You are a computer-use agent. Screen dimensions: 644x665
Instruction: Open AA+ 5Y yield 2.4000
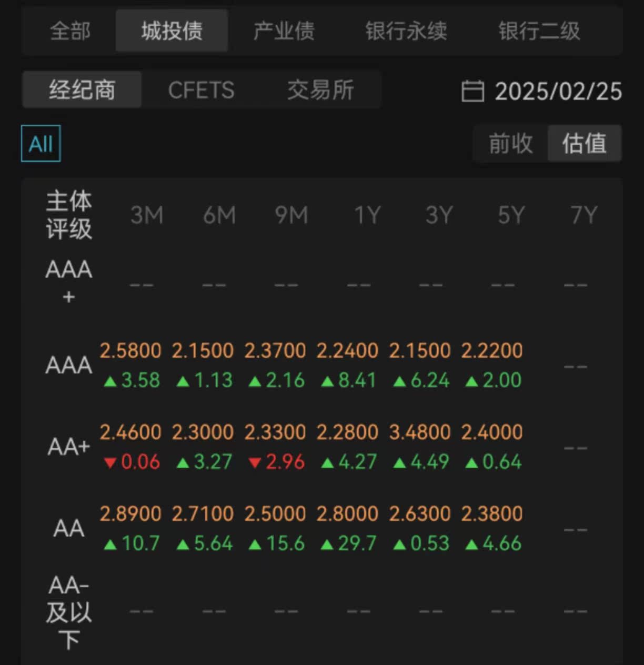click(492, 432)
